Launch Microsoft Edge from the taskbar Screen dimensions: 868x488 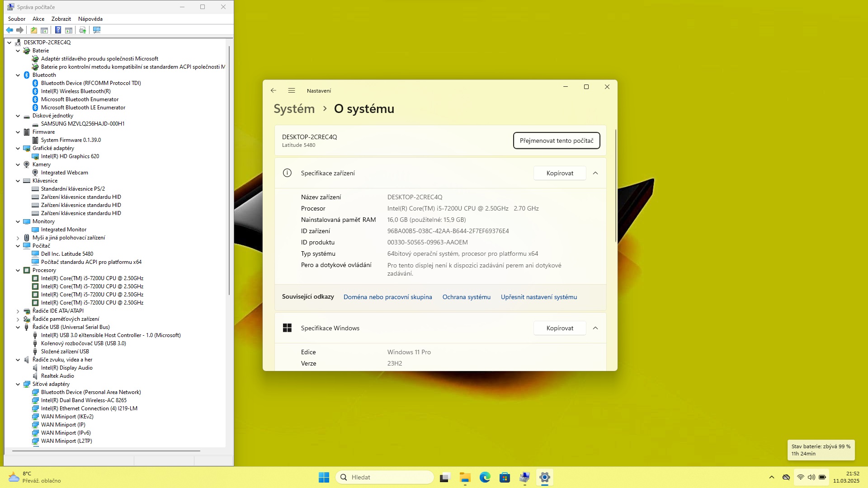[485, 477]
